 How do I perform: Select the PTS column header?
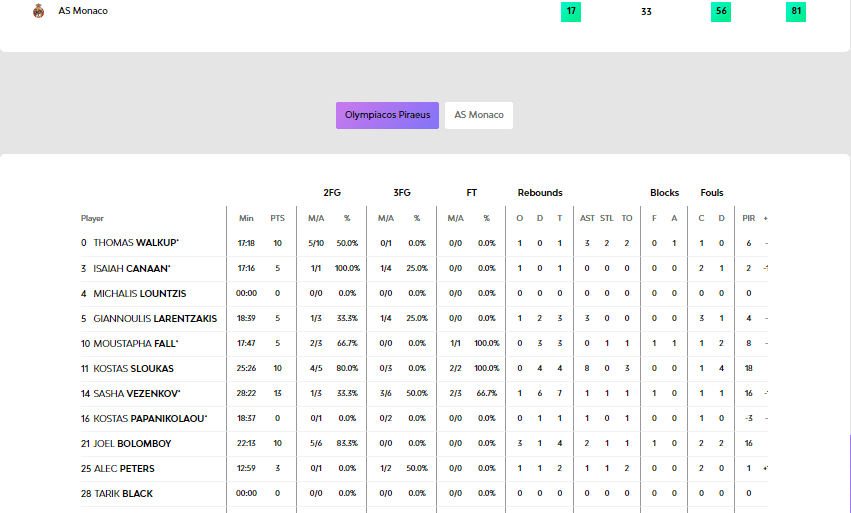pos(277,218)
